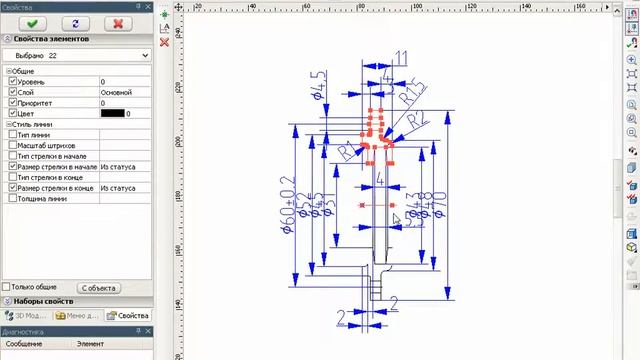Pin the Диагностика panel
This screenshot has height=360, width=640.
[138, 331]
